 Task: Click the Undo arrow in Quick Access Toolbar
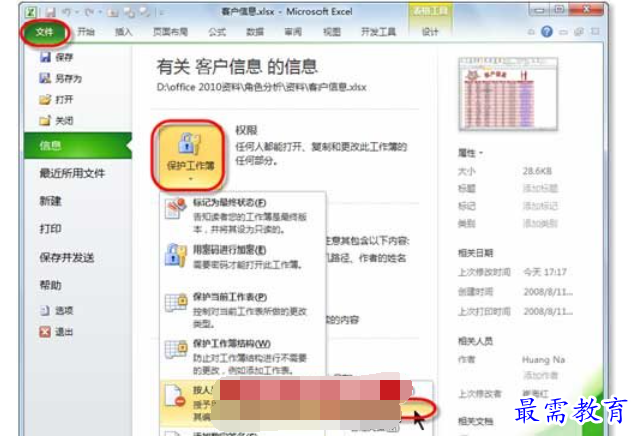click(x=66, y=12)
